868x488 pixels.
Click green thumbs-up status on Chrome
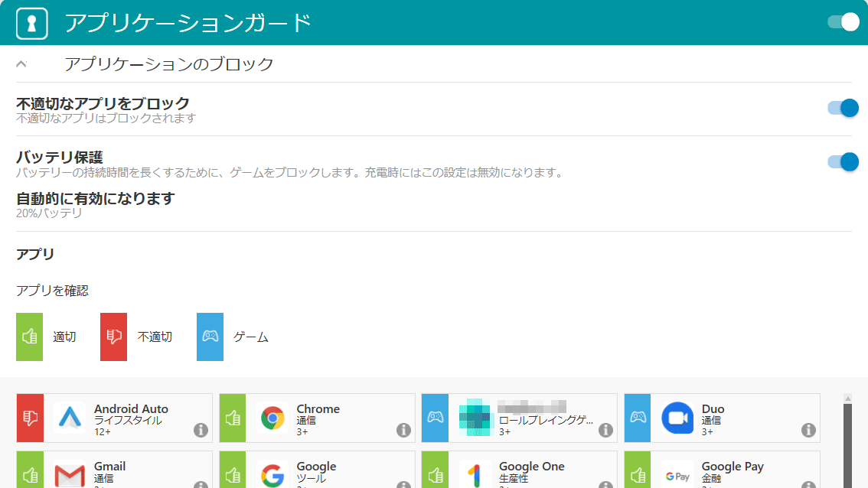[233, 418]
